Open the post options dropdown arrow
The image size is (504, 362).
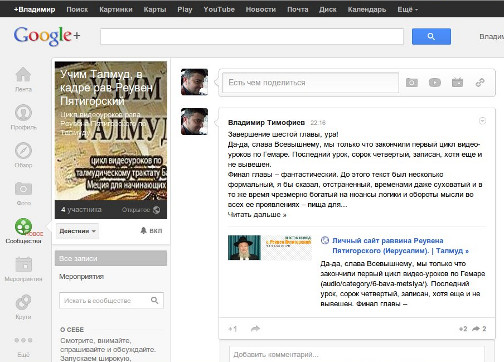(482, 121)
